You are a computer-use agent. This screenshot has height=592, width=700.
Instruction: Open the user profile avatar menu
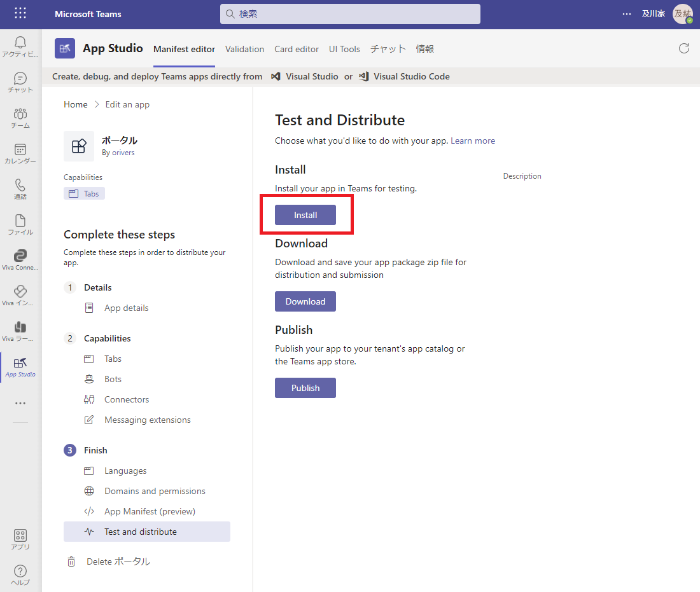click(x=683, y=14)
